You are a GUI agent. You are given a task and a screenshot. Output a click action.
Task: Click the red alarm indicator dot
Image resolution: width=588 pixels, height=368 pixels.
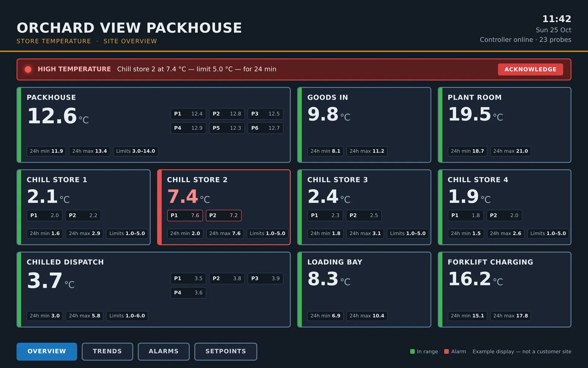28,69
